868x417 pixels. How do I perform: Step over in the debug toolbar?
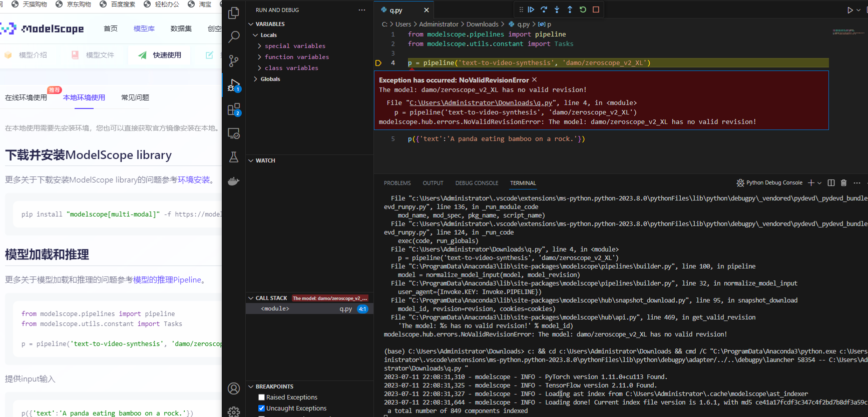(544, 9)
